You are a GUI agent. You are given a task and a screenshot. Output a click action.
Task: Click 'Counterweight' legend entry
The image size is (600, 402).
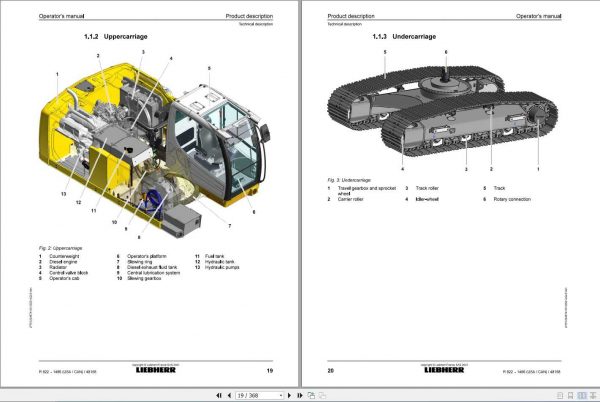pos(64,256)
